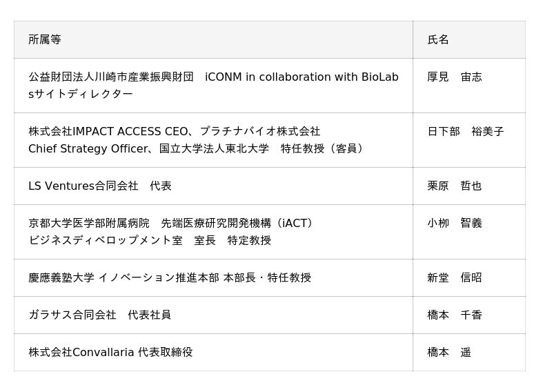Viewport: 552px width, 392px height.
Task: Click the 公益財団法人川崎市産業振興財団 affiliation text
Action: (x=111, y=77)
